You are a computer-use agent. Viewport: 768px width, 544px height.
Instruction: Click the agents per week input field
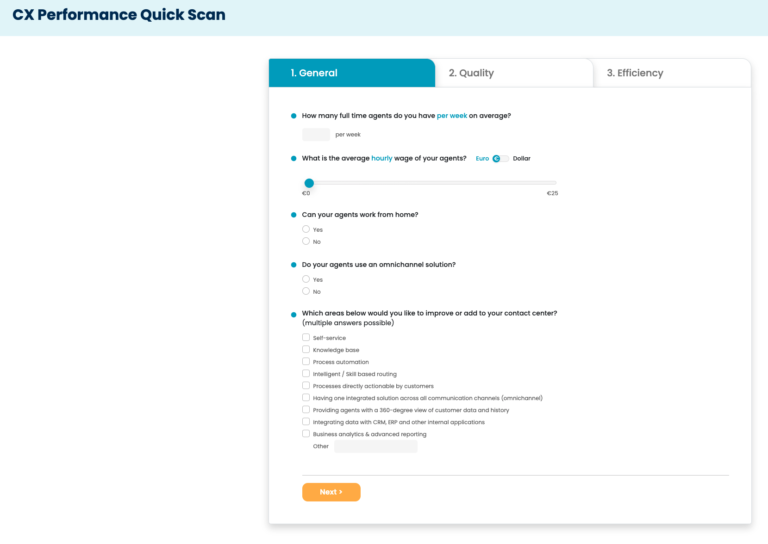tap(316, 134)
